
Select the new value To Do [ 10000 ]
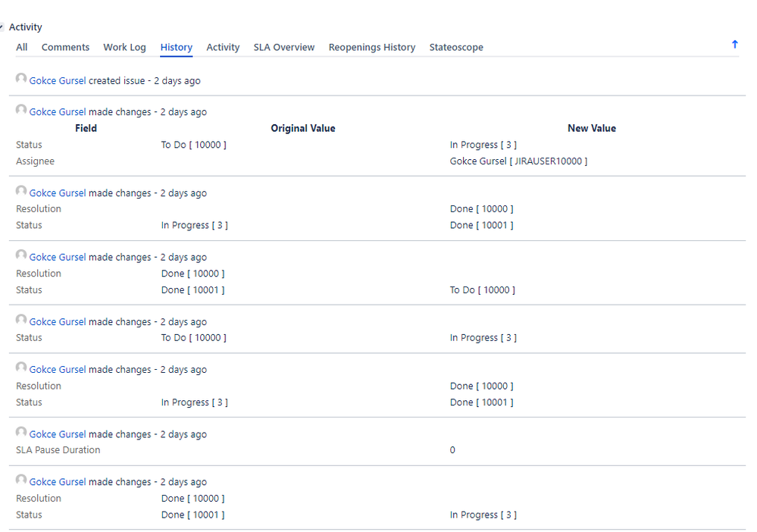(x=482, y=290)
